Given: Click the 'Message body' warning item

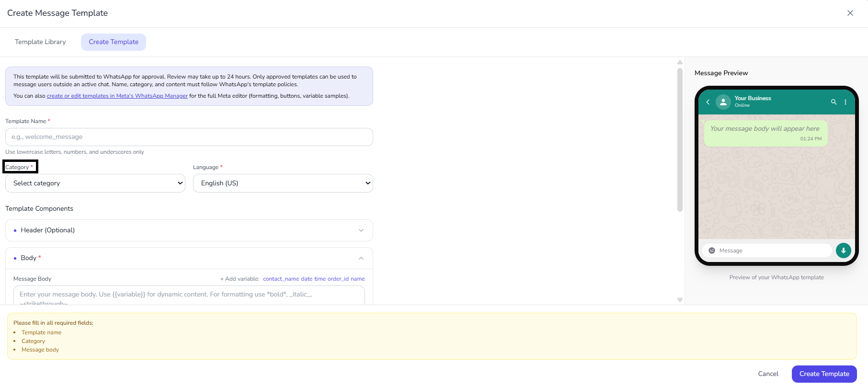Looking at the screenshot, I should [40, 350].
